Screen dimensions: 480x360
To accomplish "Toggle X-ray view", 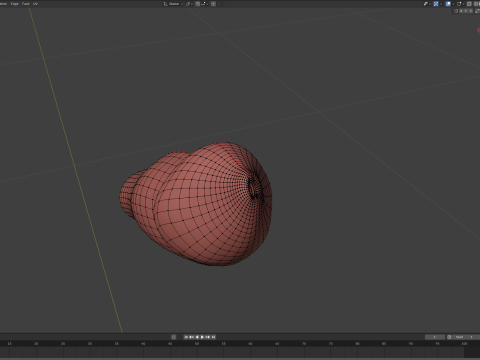I will tap(469, 4).
